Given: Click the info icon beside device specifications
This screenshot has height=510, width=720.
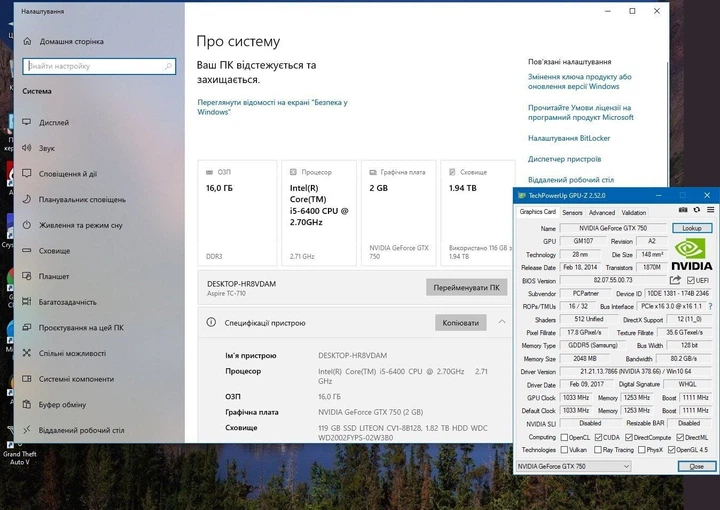Looking at the screenshot, I should 211,322.
